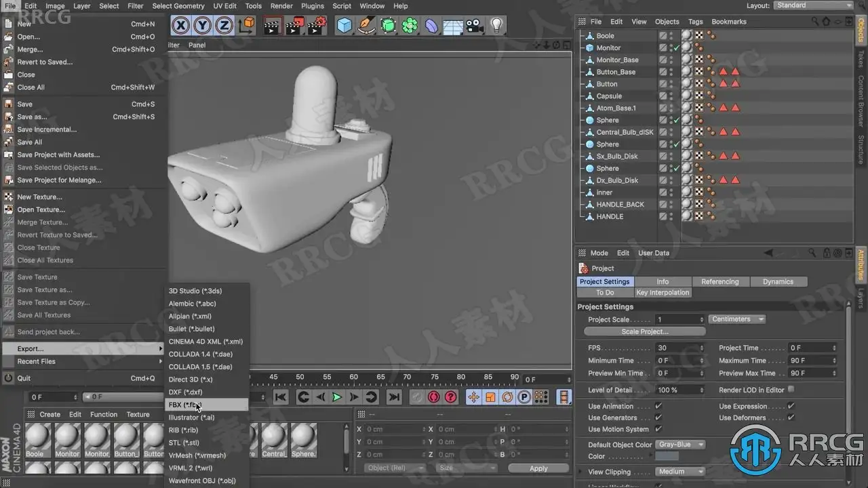Switch to the Key Interpolation tab
This screenshot has width=868, height=488.
[663, 293]
